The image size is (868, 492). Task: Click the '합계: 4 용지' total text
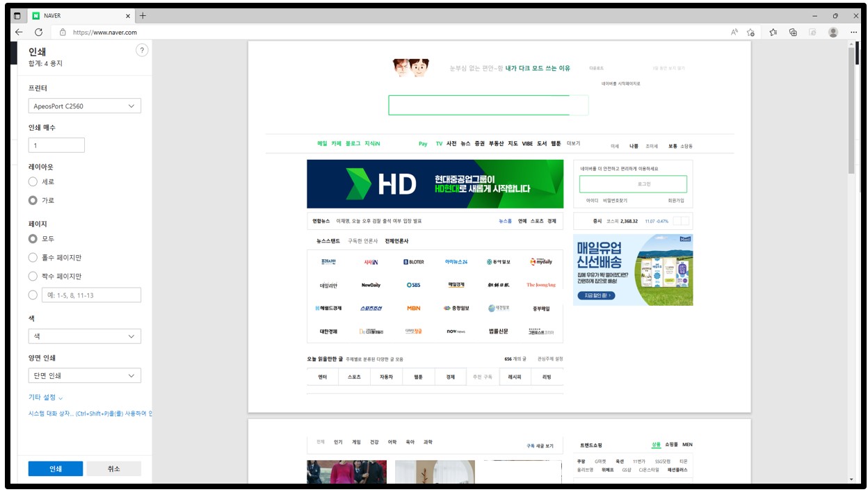[x=45, y=63]
